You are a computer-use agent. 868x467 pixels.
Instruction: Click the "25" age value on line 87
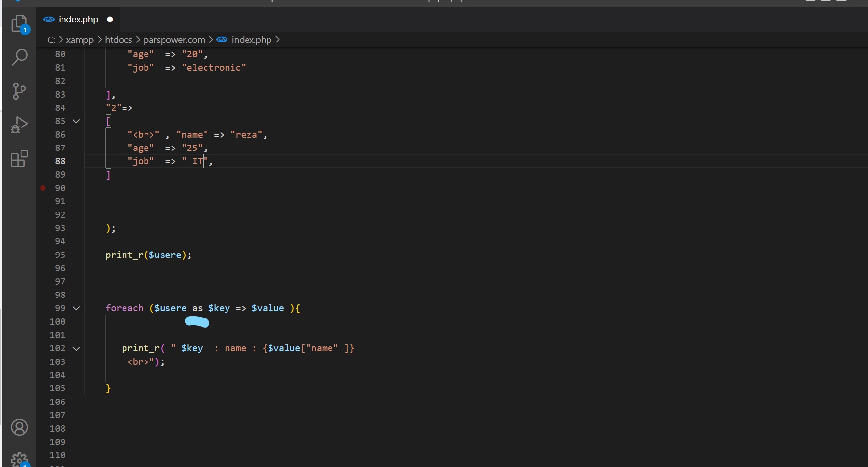(192, 148)
